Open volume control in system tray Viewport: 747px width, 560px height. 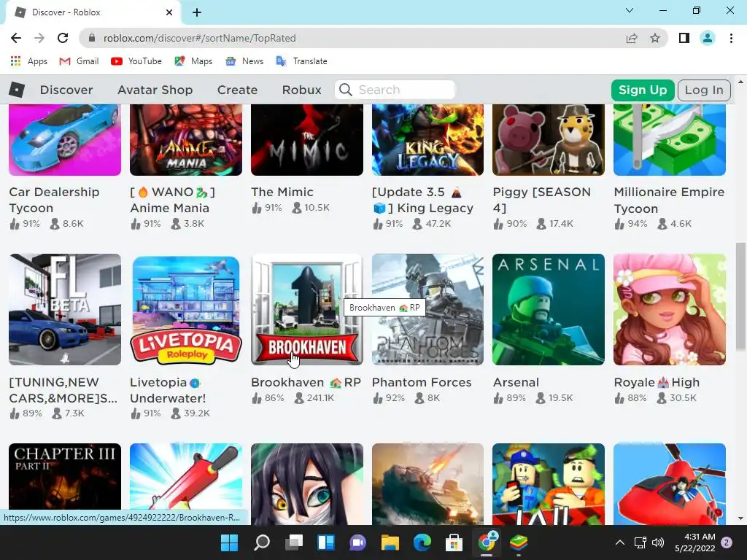coord(658,542)
